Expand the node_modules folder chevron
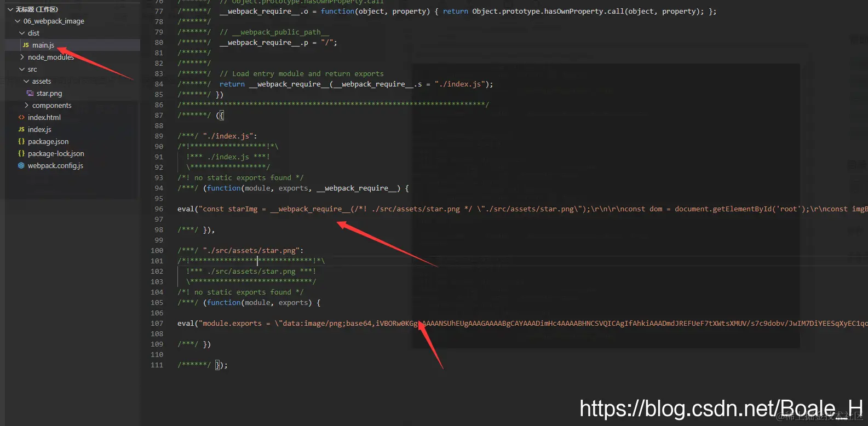This screenshot has height=426, width=868. click(x=22, y=57)
